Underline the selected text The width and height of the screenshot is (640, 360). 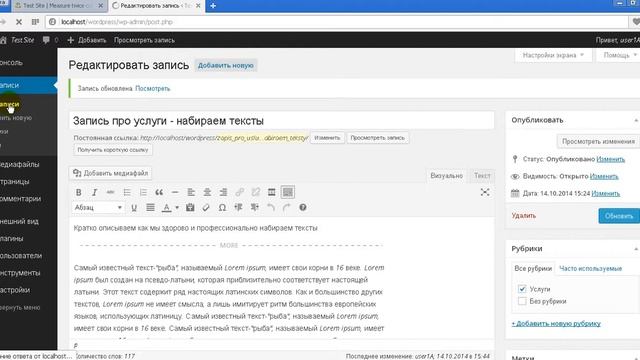[134, 208]
